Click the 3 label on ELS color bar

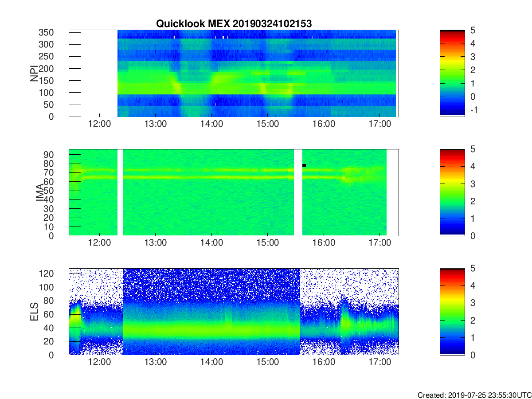[473, 303]
